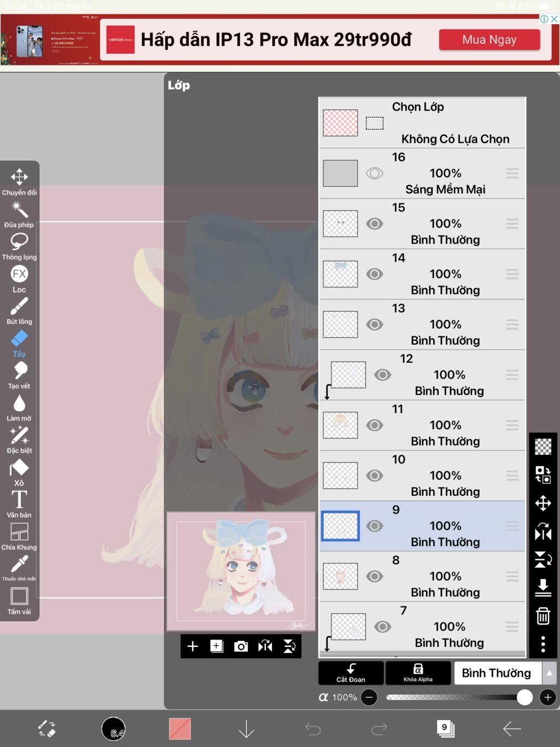Add a new layer with plus icon

192,646
